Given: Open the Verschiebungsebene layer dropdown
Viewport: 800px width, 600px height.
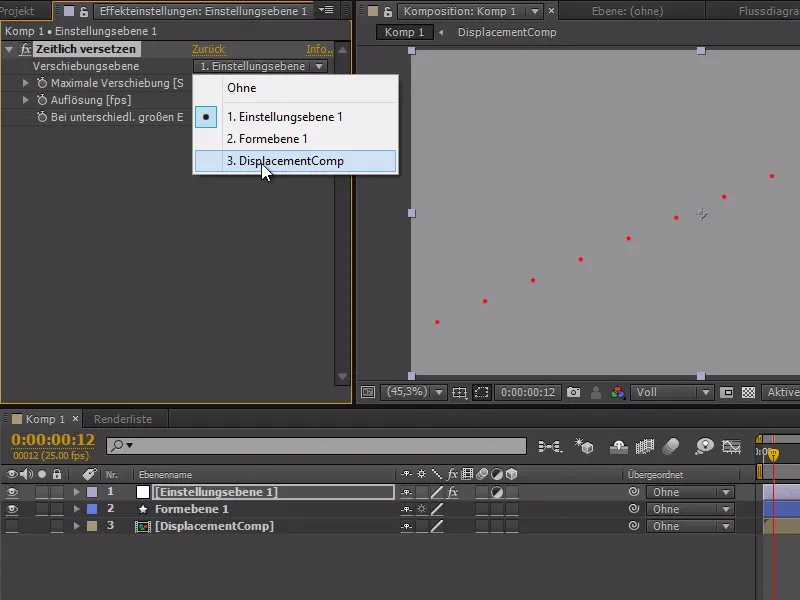Looking at the screenshot, I should tap(260, 66).
